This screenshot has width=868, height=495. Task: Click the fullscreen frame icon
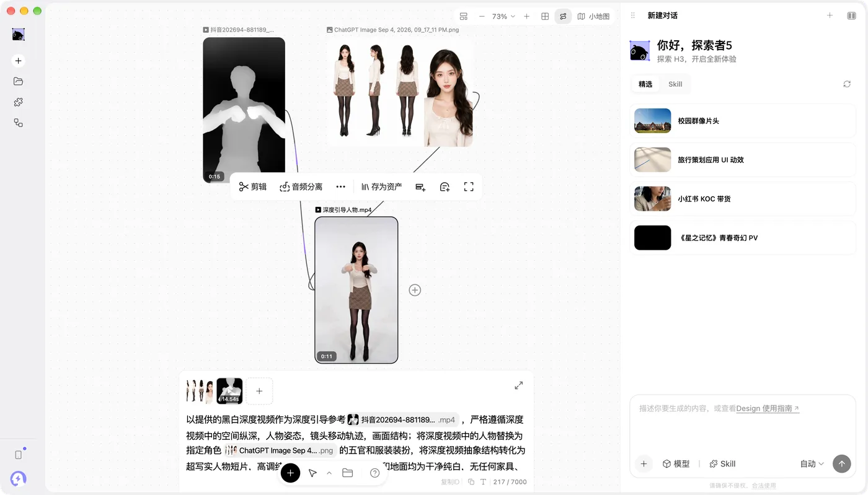pyautogui.click(x=469, y=186)
